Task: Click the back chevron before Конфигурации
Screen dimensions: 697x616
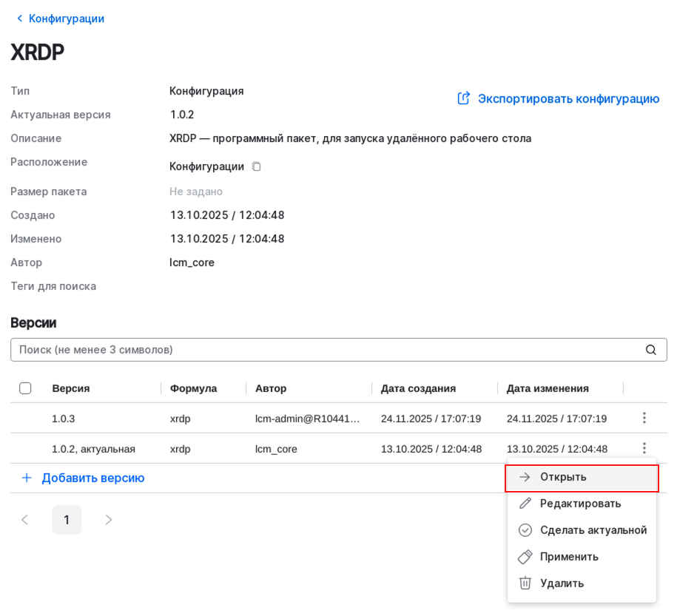Action: (18, 18)
